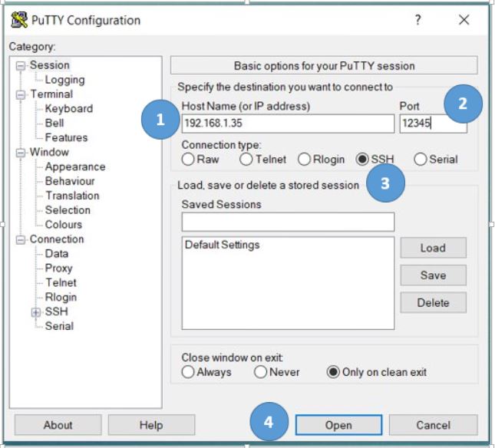This screenshot has width=495, height=448.
Task: Select Default Settings in the sessions list
Action: (x=222, y=245)
